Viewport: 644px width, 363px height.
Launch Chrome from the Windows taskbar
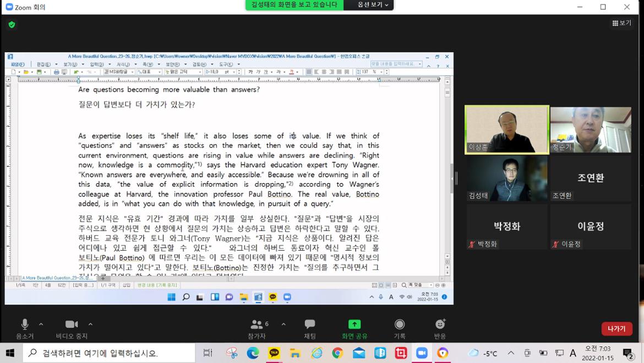tap(337, 353)
